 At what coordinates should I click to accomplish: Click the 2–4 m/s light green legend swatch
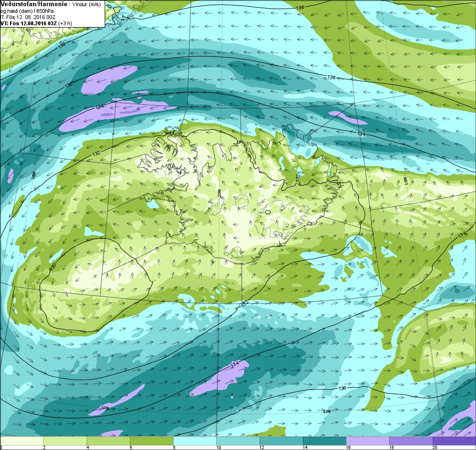point(65,441)
